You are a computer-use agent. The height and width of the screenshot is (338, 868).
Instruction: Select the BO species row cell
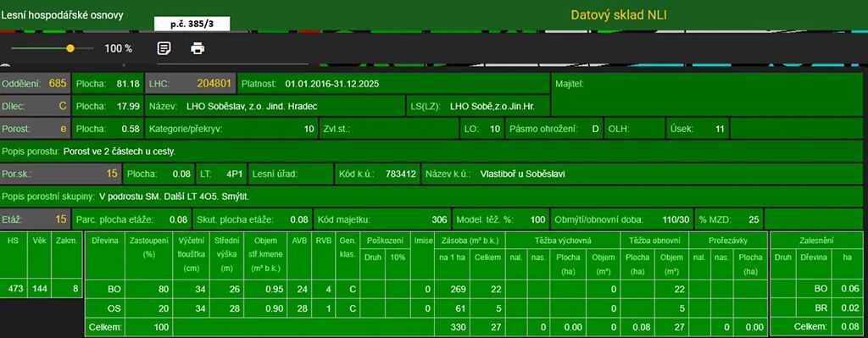114,289
